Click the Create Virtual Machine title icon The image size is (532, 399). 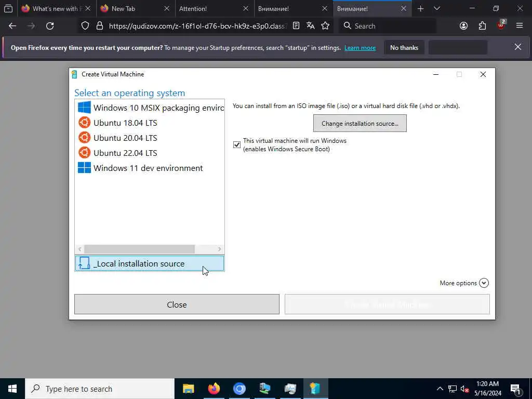coord(75,74)
